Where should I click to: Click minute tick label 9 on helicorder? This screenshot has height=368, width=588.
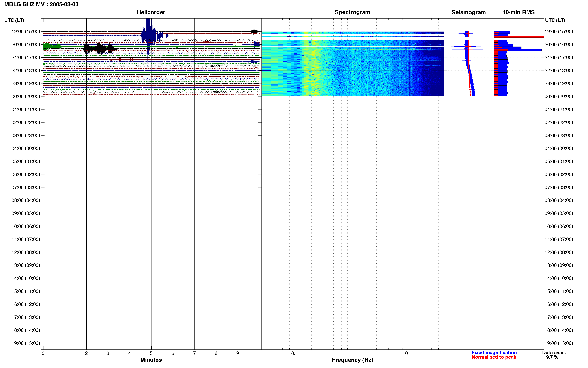238,353
